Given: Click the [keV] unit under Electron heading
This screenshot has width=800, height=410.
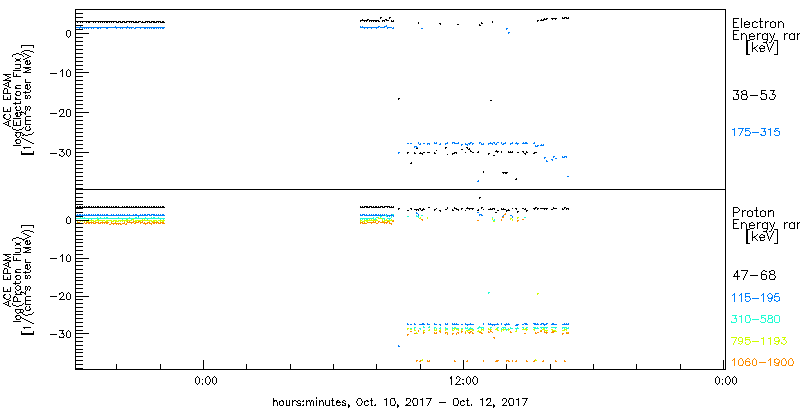Looking at the screenshot, I should click(762, 48).
